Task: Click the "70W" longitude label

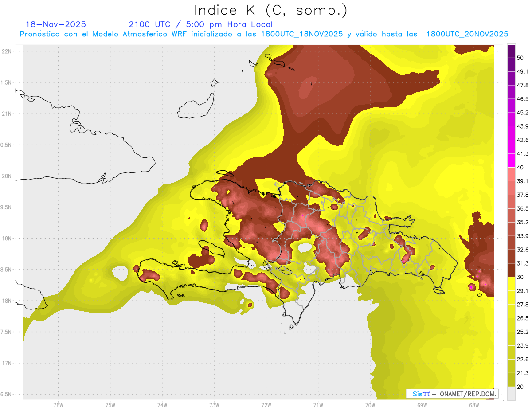Action: [370, 405]
